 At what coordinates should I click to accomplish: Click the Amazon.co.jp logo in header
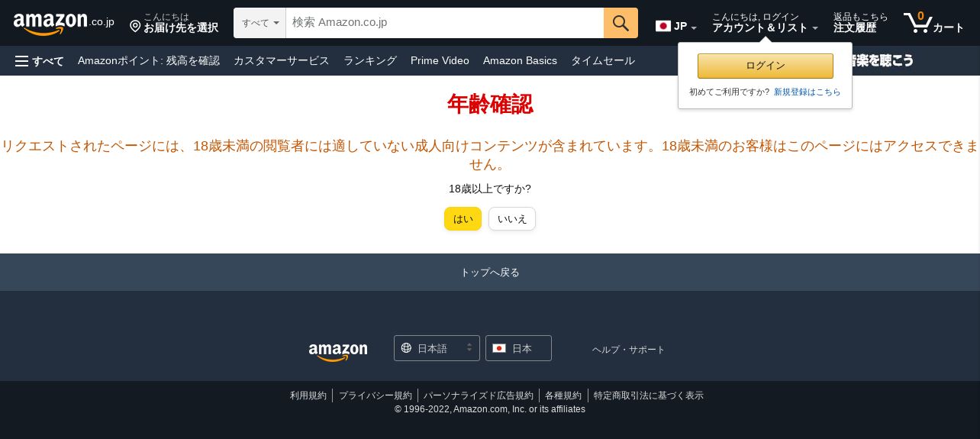click(64, 24)
